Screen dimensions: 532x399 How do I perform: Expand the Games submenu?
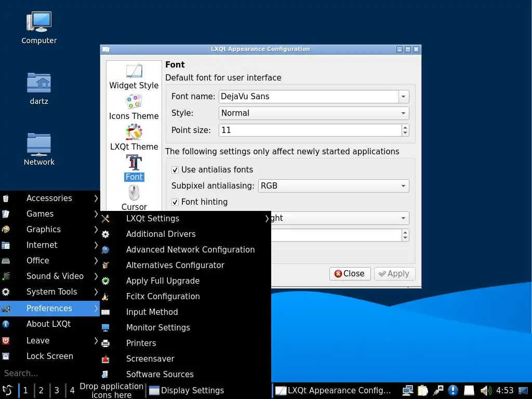[x=50, y=214]
